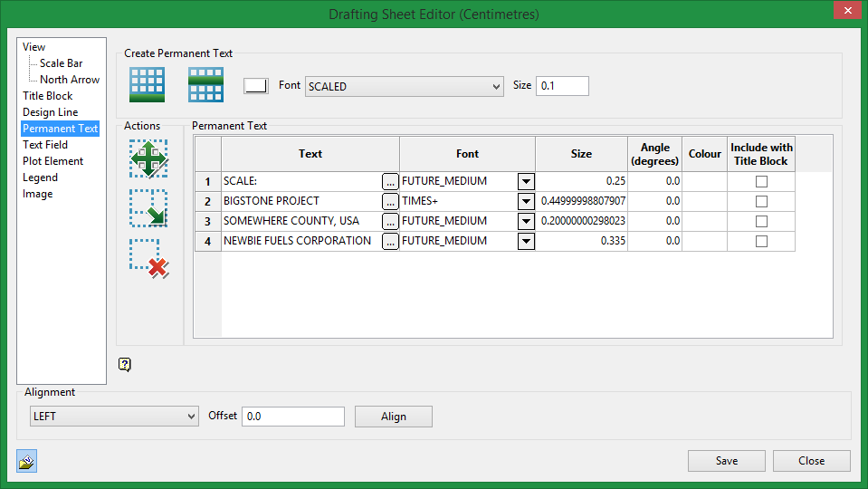Click the Offset input field
Viewport: 868px width, 489px height.
pos(292,416)
